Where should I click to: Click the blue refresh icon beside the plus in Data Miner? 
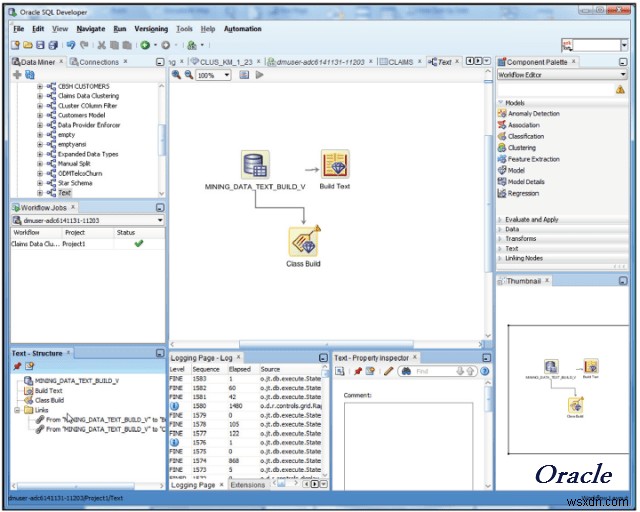click(30, 75)
